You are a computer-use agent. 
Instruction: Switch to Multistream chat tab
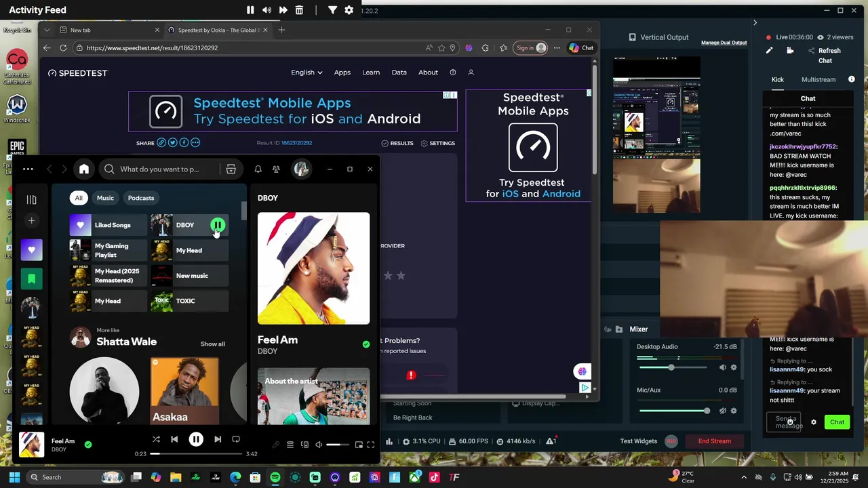[x=818, y=79]
